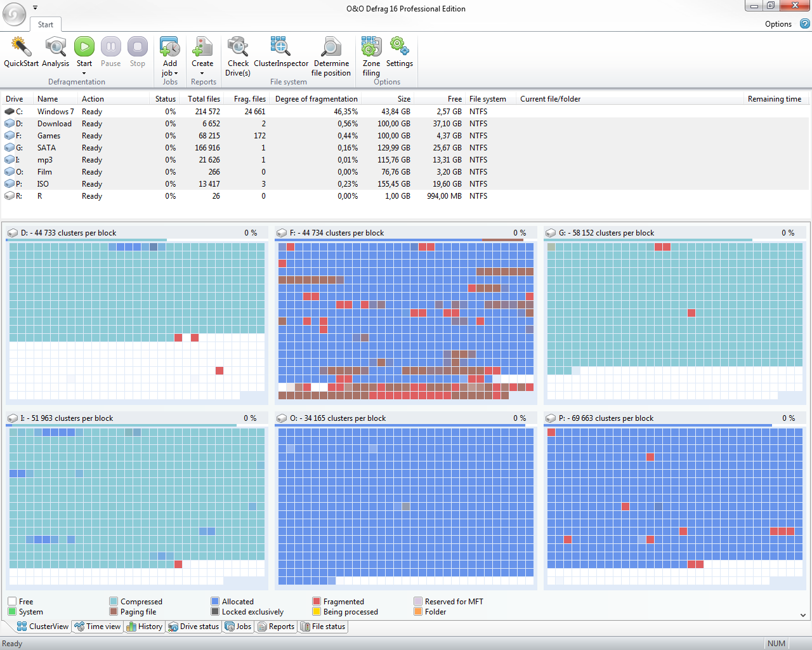Select drive R: icon in list
The image size is (812, 650).
[10, 196]
